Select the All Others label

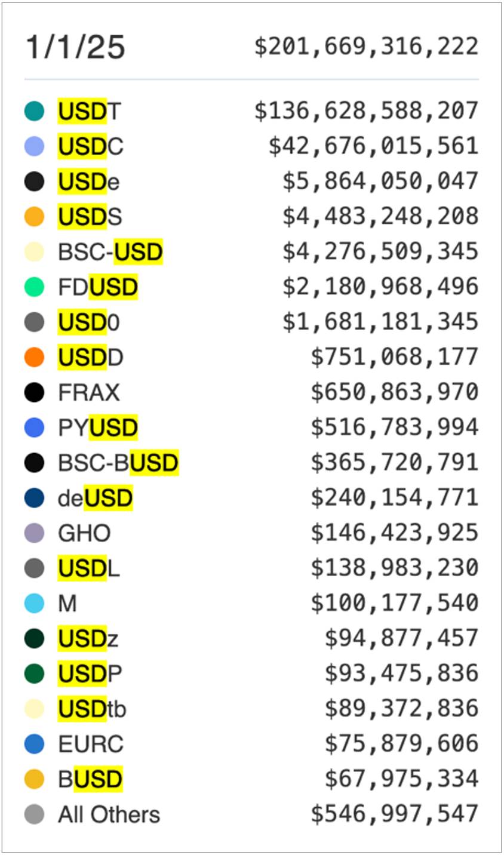[x=109, y=814]
